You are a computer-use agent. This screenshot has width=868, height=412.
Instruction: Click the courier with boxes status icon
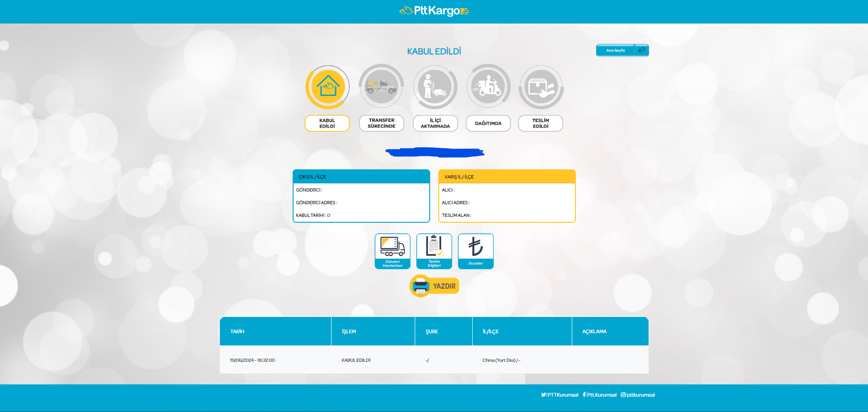(435, 87)
